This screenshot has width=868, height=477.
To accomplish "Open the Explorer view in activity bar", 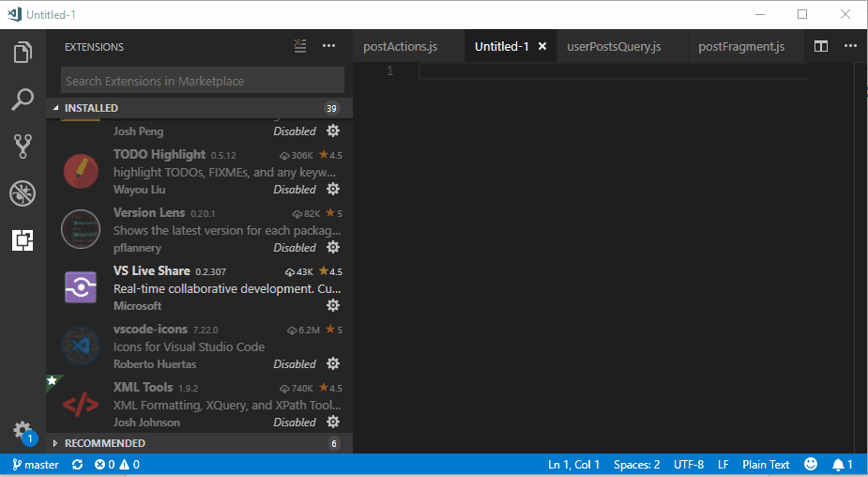I will point(23,53).
